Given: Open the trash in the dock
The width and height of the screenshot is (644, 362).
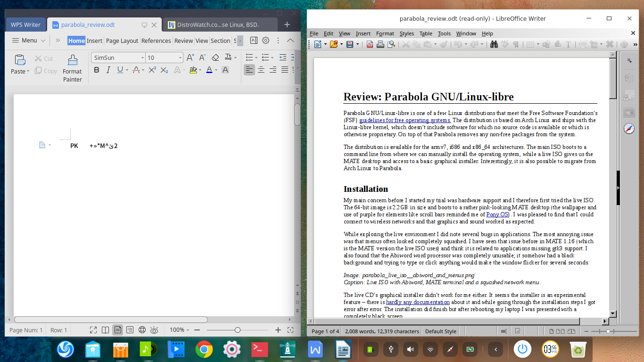Looking at the screenshot, I should (x=578, y=349).
